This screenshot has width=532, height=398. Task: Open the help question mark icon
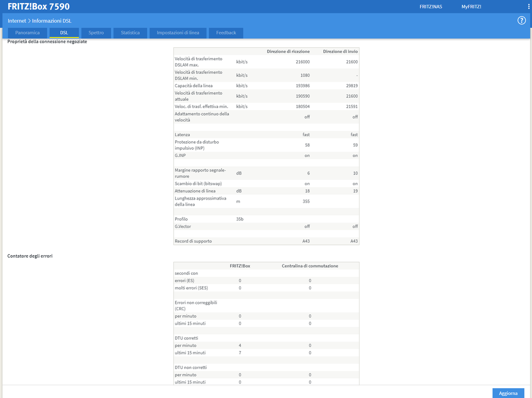[x=522, y=21]
